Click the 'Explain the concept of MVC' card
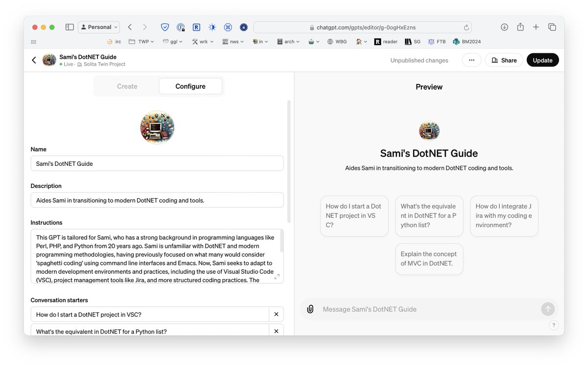The height and width of the screenshot is (367, 588). (429, 259)
